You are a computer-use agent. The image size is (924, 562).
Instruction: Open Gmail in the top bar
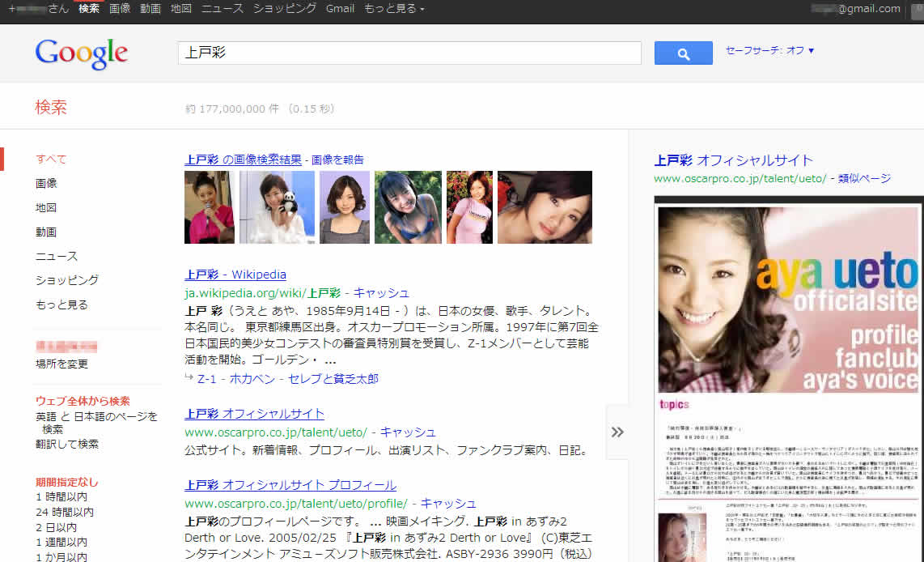pyautogui.click(x=340, y=9)
